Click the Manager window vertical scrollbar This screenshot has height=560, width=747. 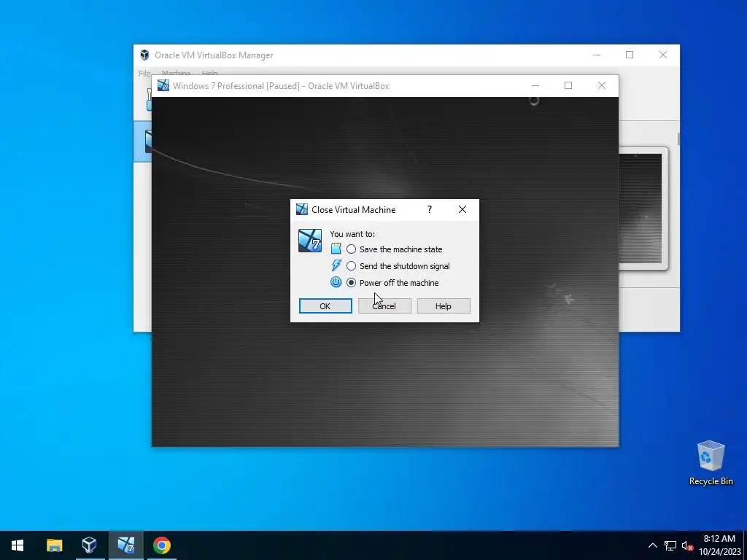[x=678, y=139]
